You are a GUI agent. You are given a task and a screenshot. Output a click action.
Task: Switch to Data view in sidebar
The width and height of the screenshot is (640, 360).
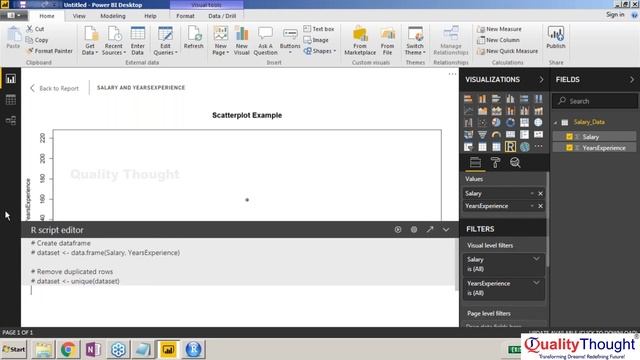click(x=11, y=100)
